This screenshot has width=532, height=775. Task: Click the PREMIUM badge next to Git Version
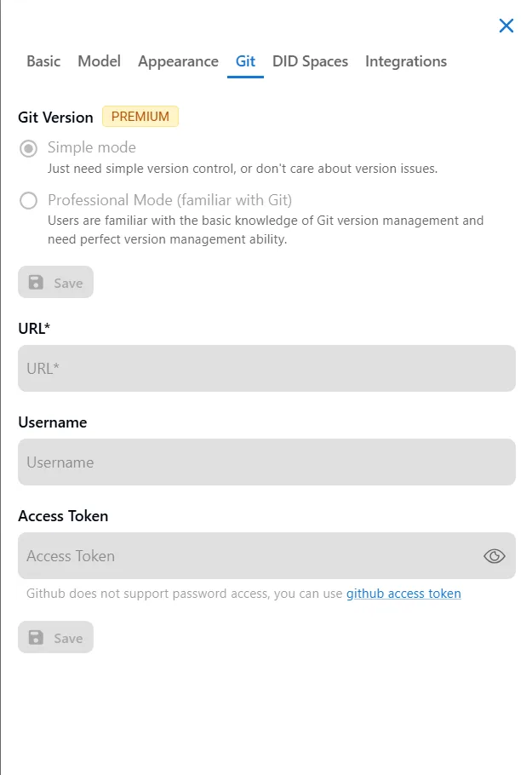point(140,117)
